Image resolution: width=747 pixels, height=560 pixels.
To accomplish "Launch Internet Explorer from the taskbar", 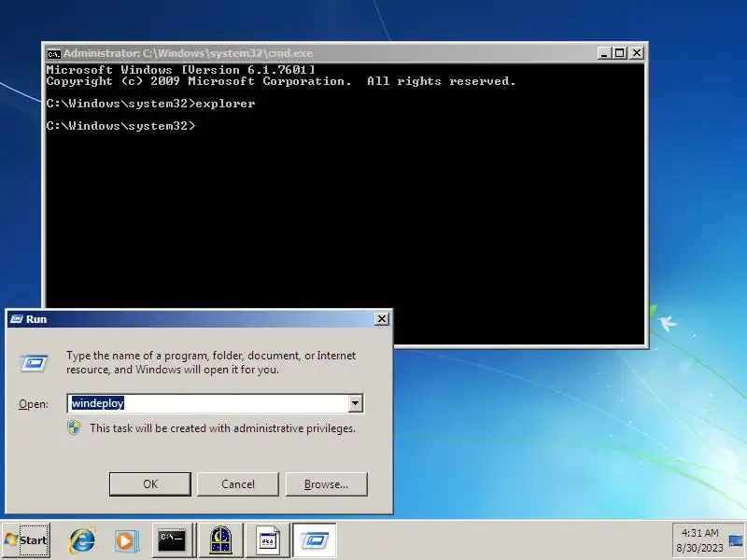I will 82,540.
